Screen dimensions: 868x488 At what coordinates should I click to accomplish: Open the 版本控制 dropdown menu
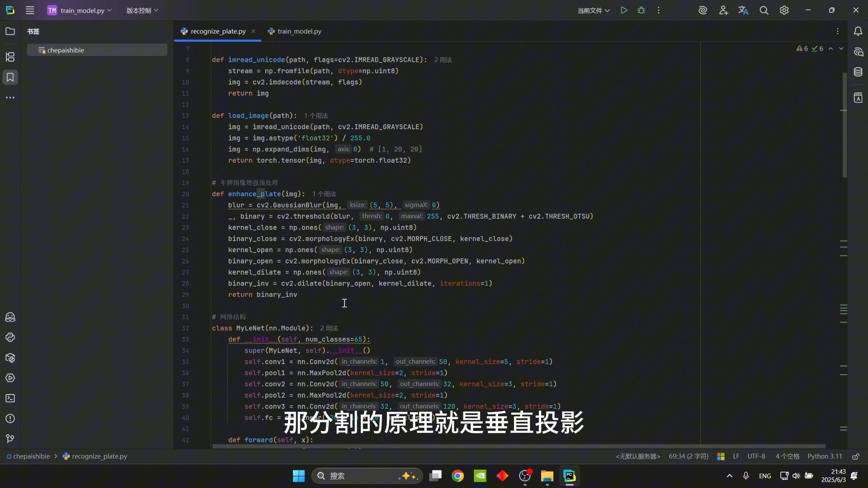click(x=142, y=10)
